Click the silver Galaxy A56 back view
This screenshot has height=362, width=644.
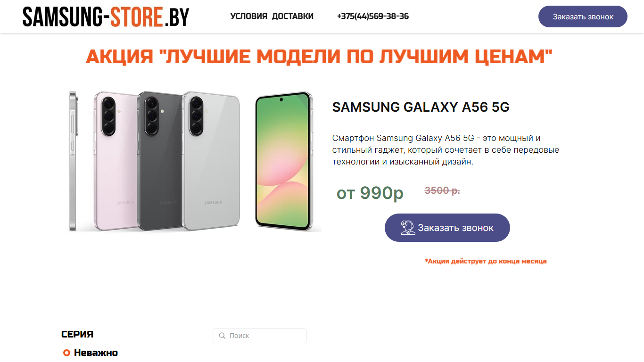[211, 161]
